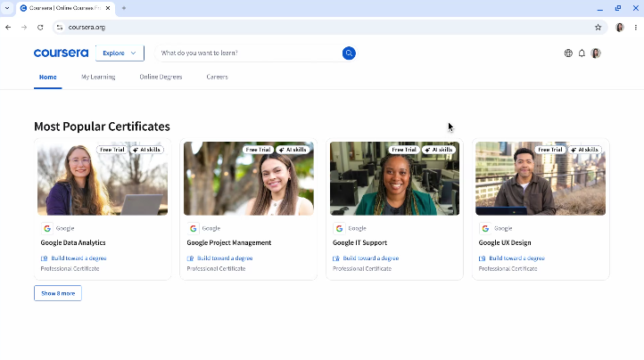Click the blue search magnifier button
Image resolution: width=644 pixels, height=360 pixels.
click(349, 53)
